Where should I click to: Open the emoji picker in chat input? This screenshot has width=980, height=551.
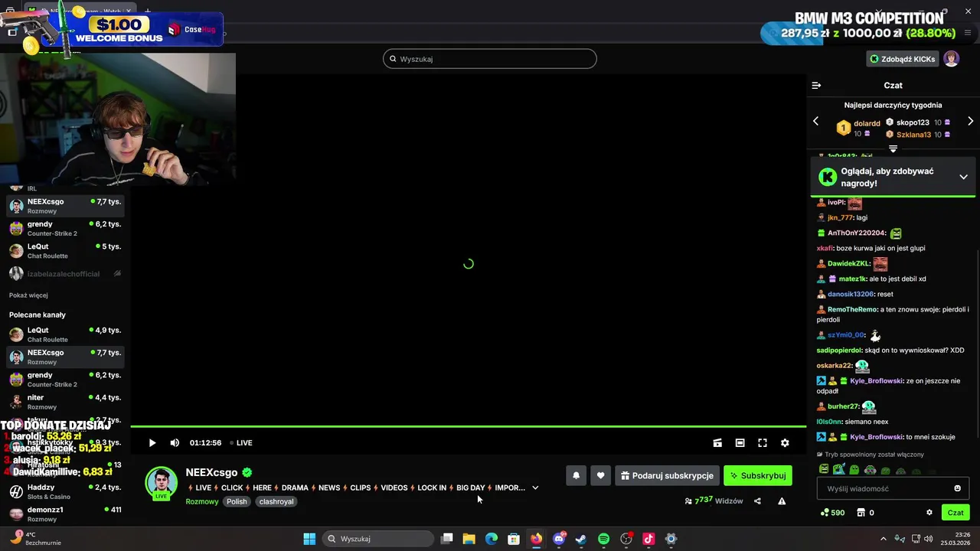[957, 488]
